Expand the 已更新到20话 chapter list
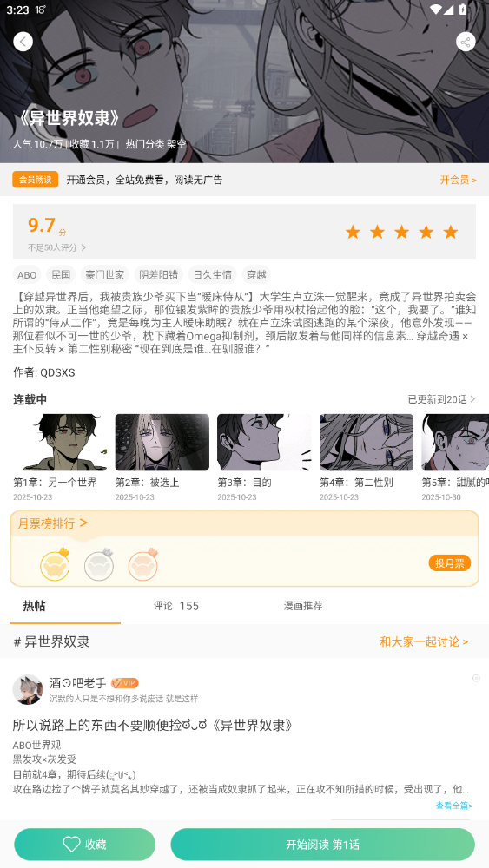 (441, 399)
